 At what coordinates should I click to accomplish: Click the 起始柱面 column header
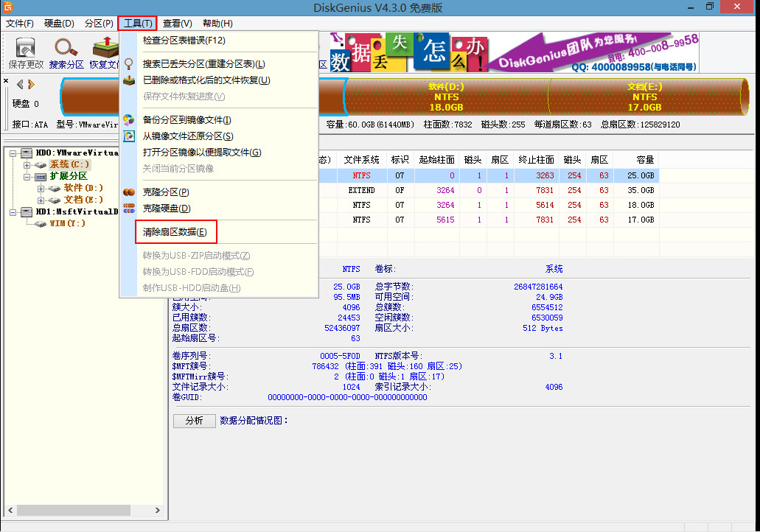pyautogui.click(x=436, y=160)
